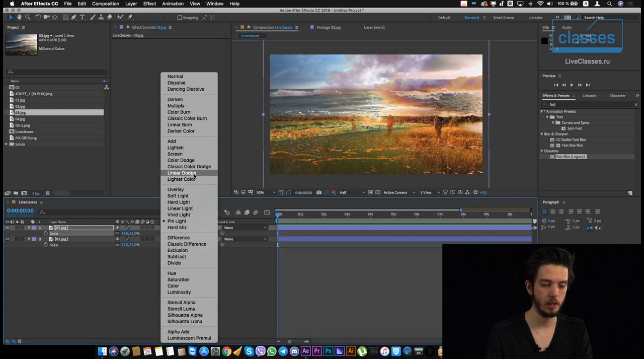Select Overlay from the blend mode menu

(176, 189)
